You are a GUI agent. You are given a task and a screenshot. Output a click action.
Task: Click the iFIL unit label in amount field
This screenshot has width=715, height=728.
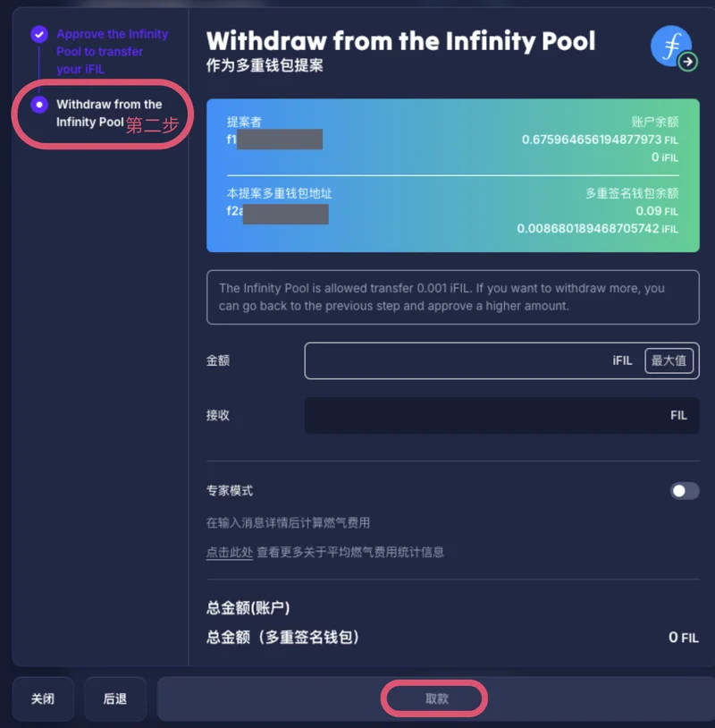(623, 360)
